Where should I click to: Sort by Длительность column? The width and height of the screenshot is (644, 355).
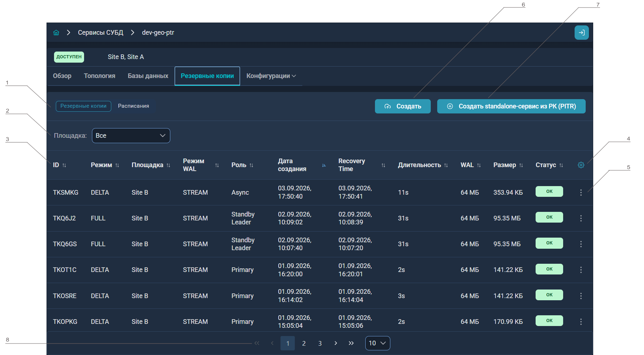(x=446, y=165)
